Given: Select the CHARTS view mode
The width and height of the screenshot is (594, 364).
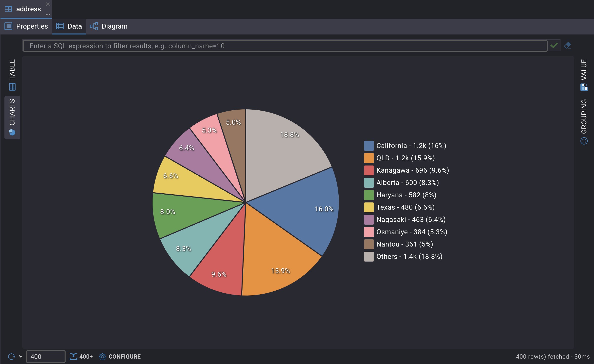Looking at the screenshot, I should click(x=12, y=117).
